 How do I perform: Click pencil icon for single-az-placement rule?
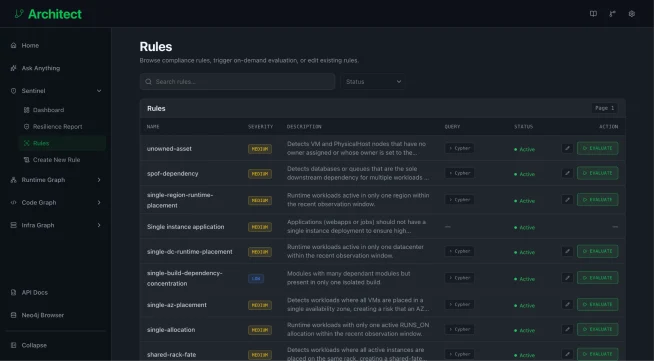point(567,304)
